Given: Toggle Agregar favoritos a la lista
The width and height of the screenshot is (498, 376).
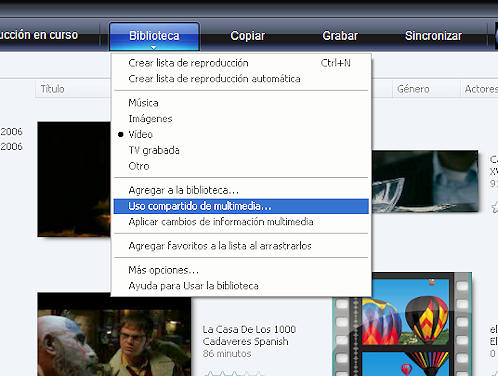Looking at the screenshot, I should point(241,246).
